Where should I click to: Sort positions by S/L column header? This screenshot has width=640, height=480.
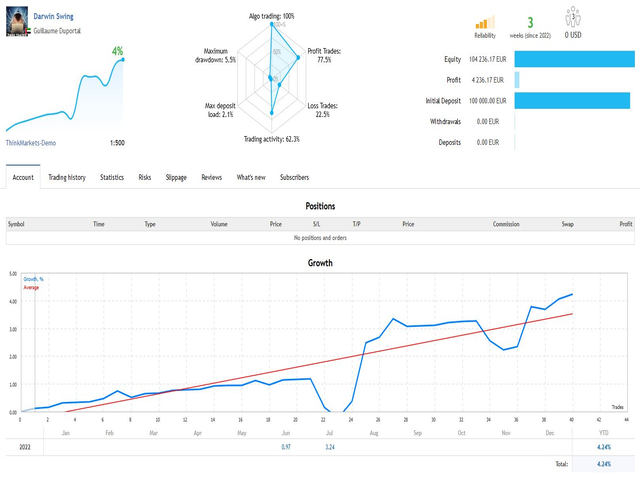(316, 224)
